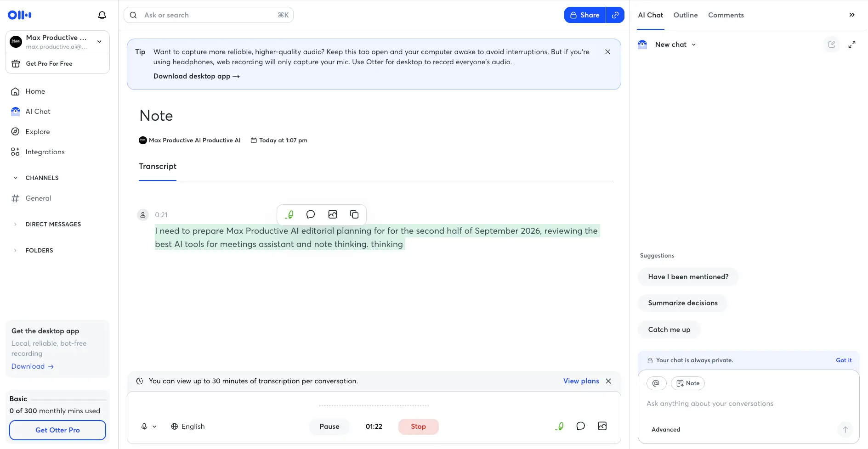This screenshot has height=449, width=868.
Task: Expand FOLDERS section
Action: [16, 251]
